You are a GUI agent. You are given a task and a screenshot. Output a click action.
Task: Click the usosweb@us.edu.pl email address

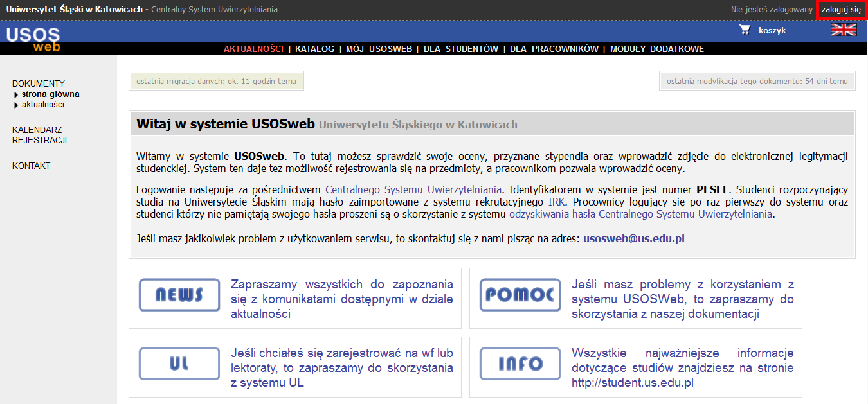tap(634, 238)
